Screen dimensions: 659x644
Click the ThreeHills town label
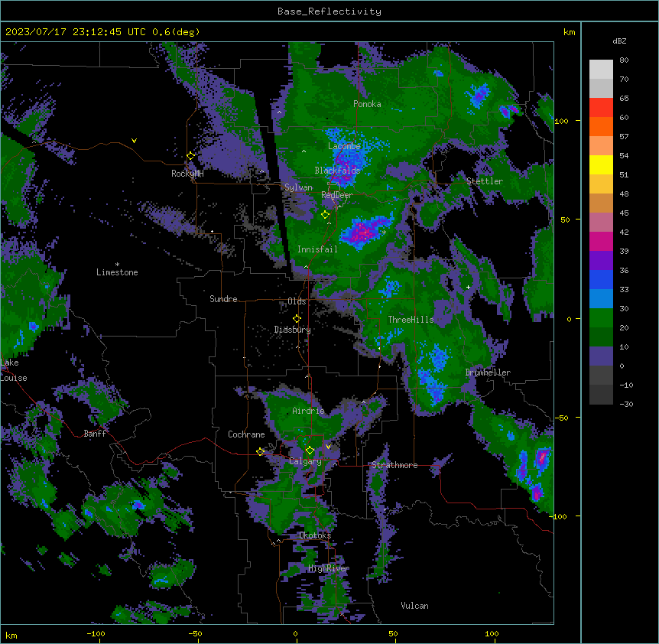tap(411, 320)
